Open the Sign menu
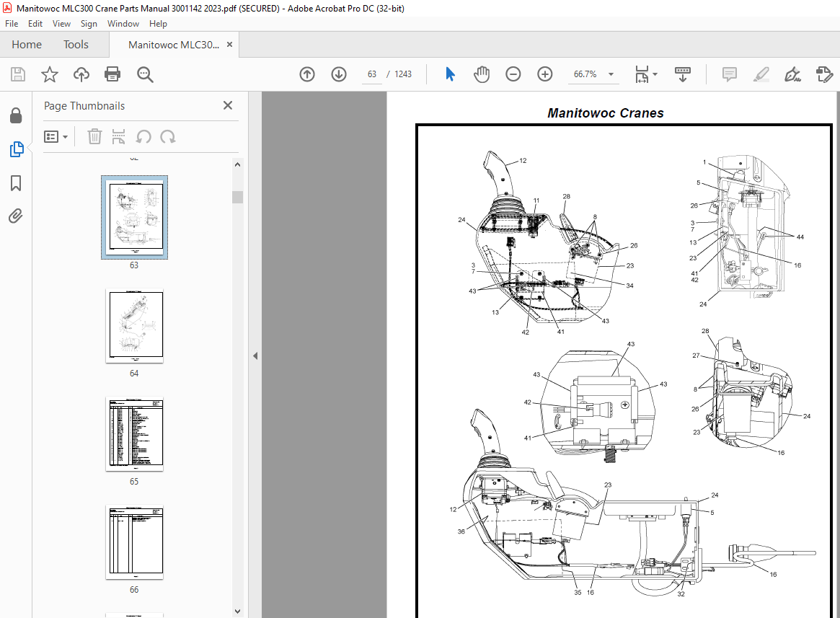The width and height of the screenshot is (840, 618). tap(89, 24)
